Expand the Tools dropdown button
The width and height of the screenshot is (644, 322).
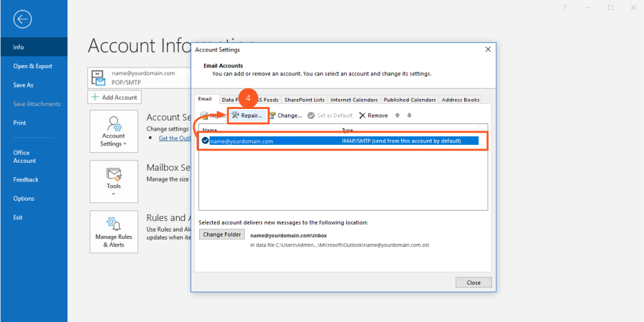113,181
